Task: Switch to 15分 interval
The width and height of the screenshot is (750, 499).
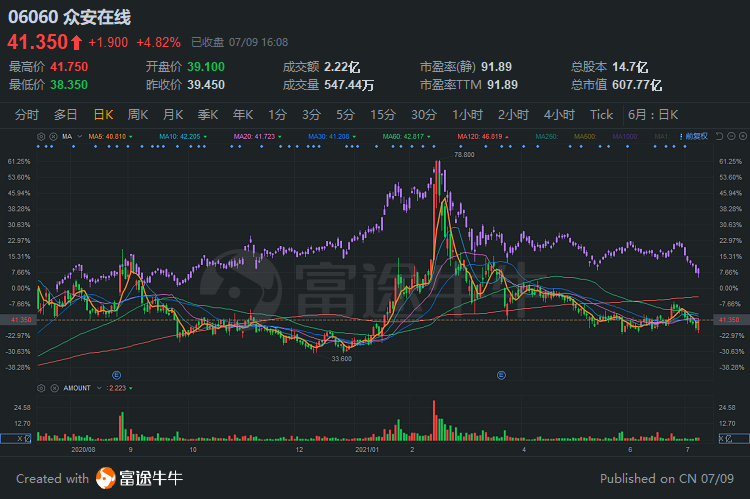Action: click(x=383, y=115)
